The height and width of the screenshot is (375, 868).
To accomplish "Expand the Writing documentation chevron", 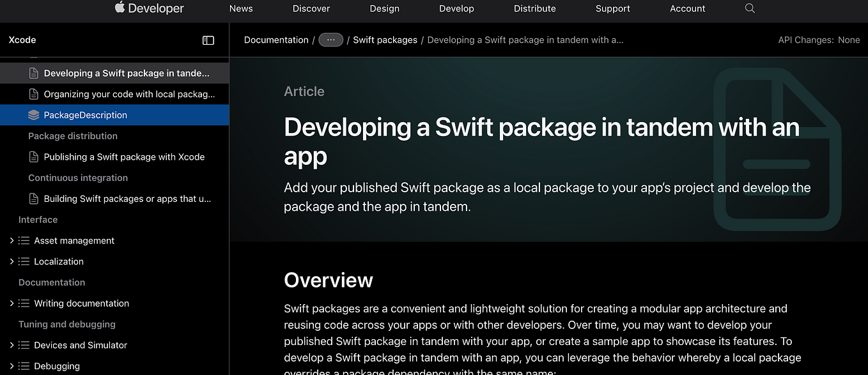I will [12, 303].
